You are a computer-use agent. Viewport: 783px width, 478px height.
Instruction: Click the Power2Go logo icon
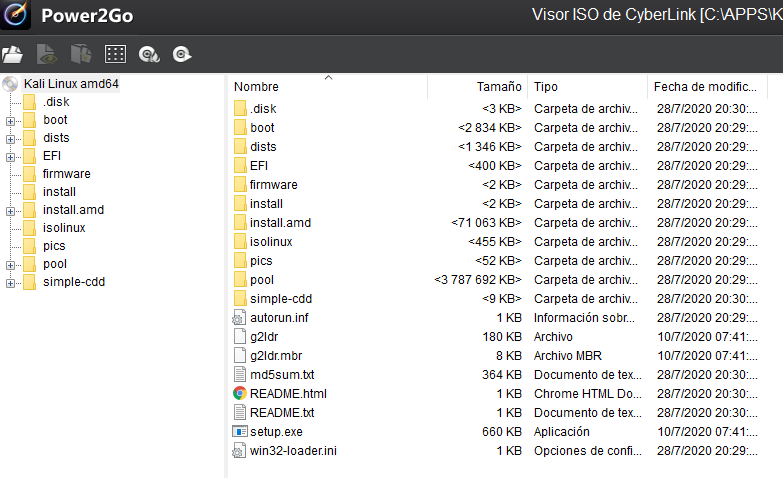click(x=15, y=14)
